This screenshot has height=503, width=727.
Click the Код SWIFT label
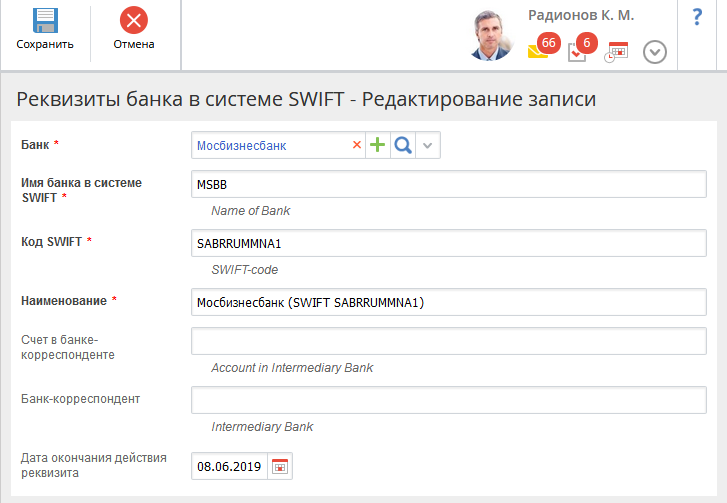(x=51, y=242)
